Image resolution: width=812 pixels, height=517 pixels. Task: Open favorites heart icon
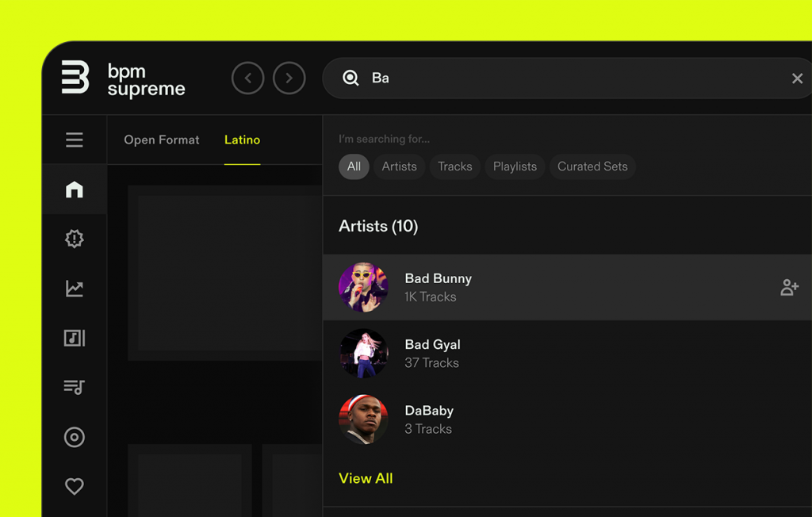(75, 486)
